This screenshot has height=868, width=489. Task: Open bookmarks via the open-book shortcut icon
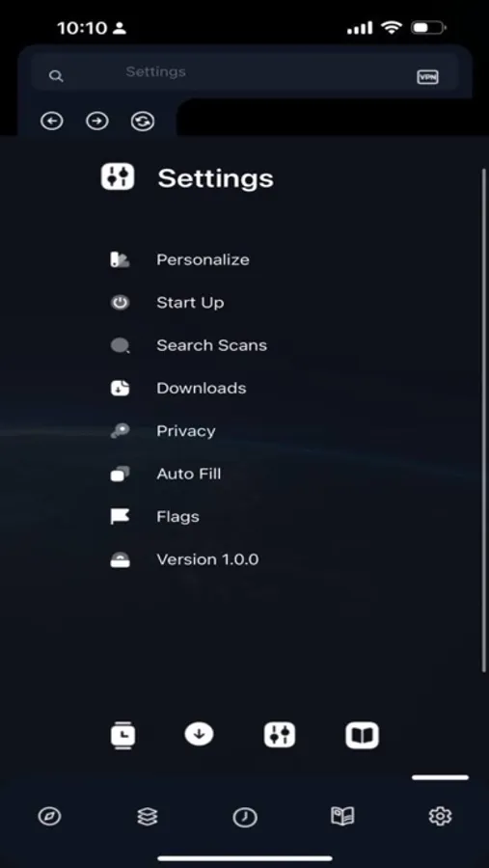click(363, 736)
